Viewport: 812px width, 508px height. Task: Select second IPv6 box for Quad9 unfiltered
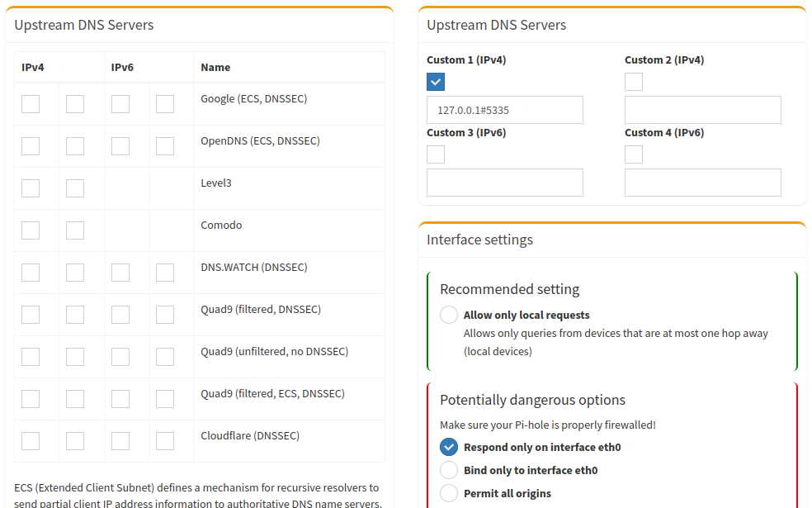pos(165,357)
